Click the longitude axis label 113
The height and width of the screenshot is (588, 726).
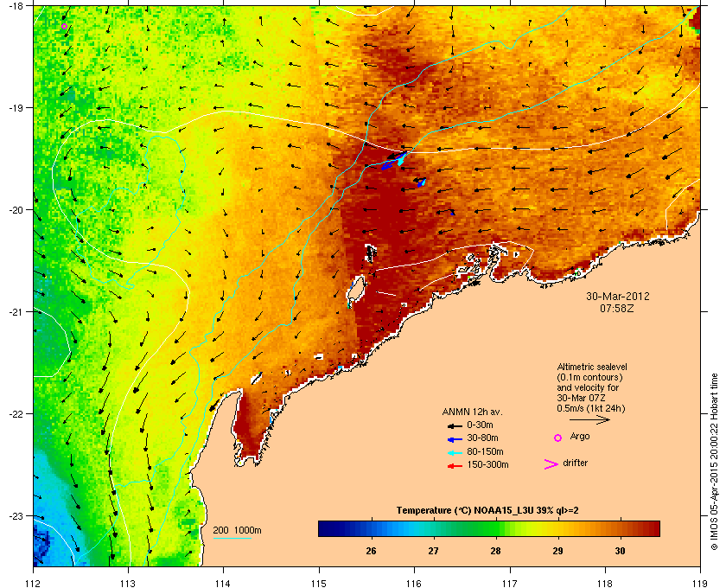point(128,583)
